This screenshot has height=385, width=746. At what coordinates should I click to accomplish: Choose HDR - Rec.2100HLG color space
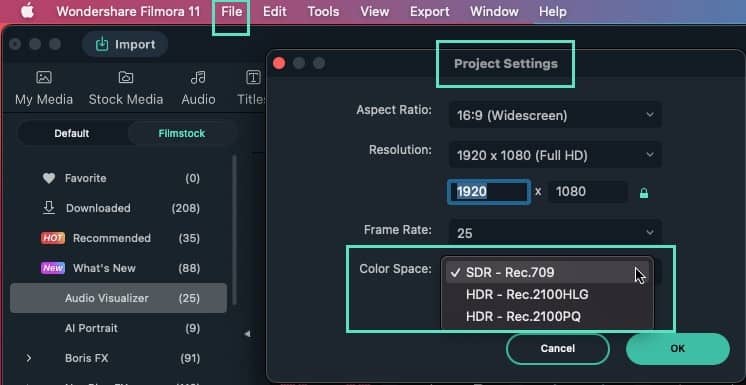pos(547,295)
